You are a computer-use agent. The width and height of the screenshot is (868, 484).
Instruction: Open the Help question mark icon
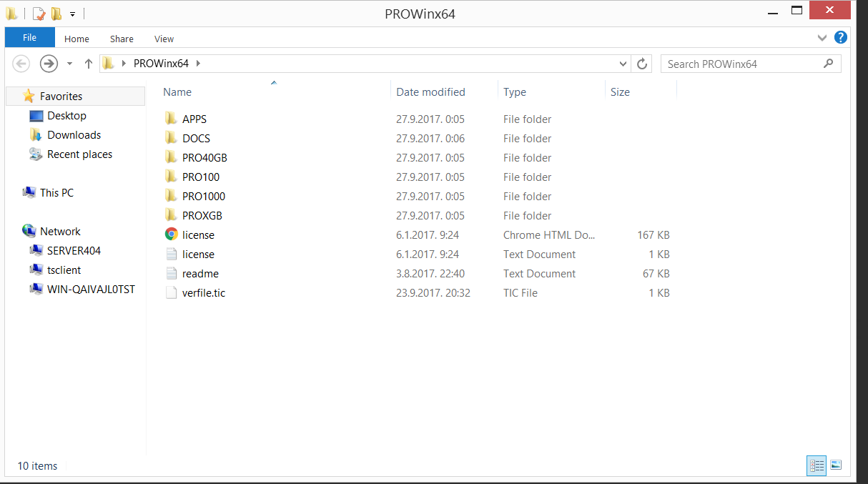(x=841, y=37)
